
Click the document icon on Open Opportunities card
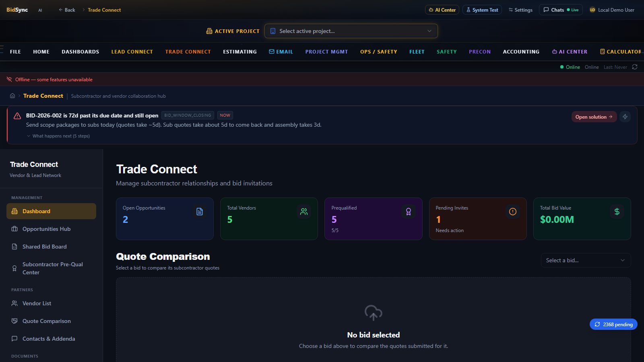[x=200, y=212]
